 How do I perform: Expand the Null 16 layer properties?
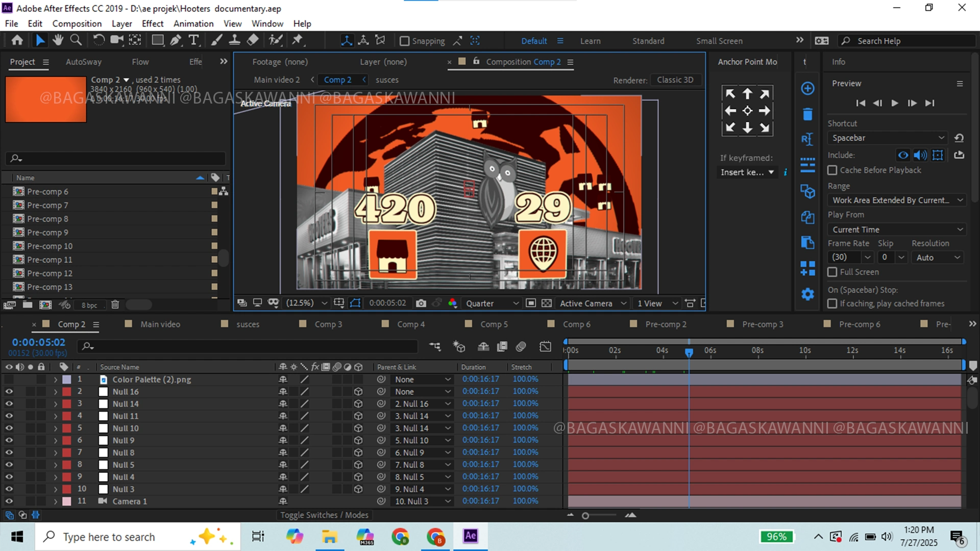coord(56,392)
